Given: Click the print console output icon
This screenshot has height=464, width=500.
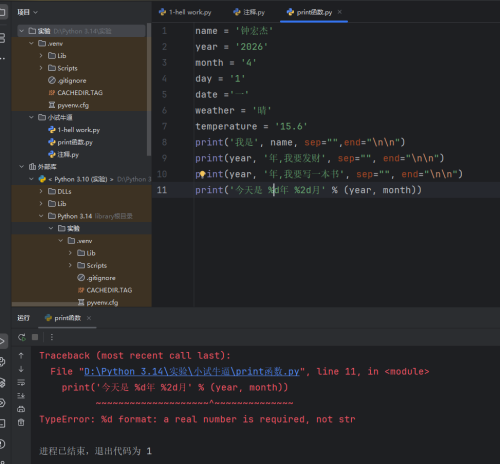Looking at the screenshot, I should (x=21, y=409).
